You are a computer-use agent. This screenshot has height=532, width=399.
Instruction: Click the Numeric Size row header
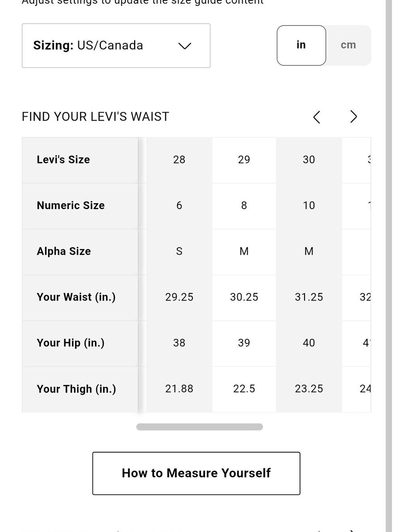pos(80,206)
